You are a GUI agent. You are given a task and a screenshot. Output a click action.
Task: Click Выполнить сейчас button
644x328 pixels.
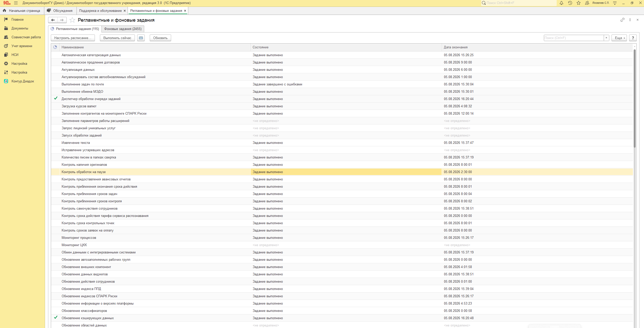point(117,38)
